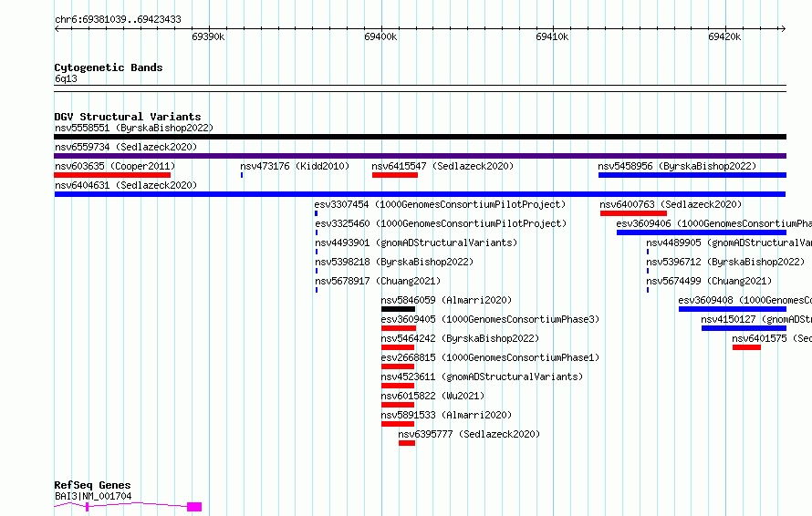The image size is (812, 516).
Task: Click the red bar under nsv5891533
Action: click(x=398, y=424)
